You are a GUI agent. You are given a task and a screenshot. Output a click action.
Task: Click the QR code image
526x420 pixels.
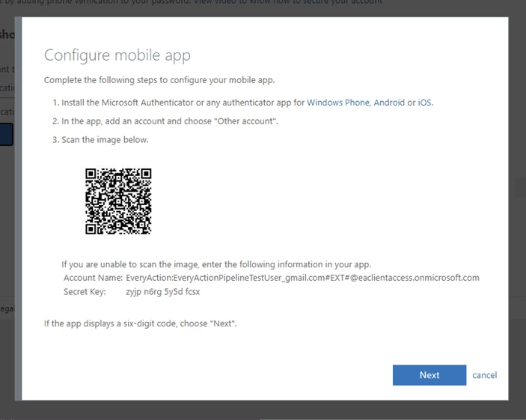click(x=118, y=201)
